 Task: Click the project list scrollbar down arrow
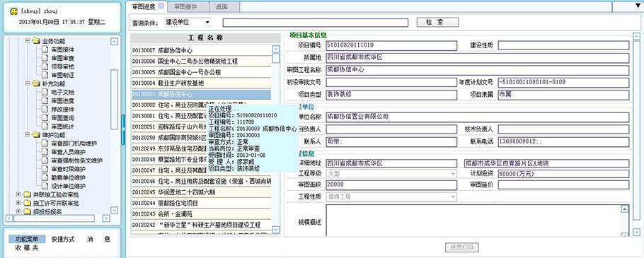click(276, 230)
